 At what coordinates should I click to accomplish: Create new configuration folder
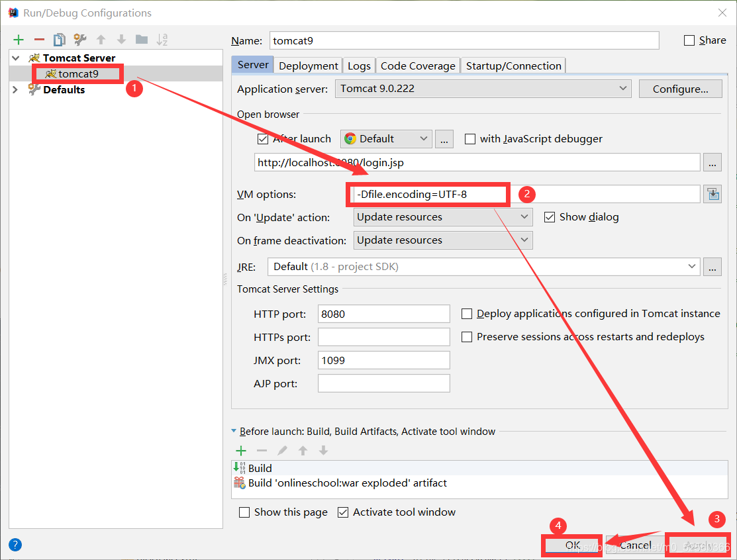pos(142,40)
